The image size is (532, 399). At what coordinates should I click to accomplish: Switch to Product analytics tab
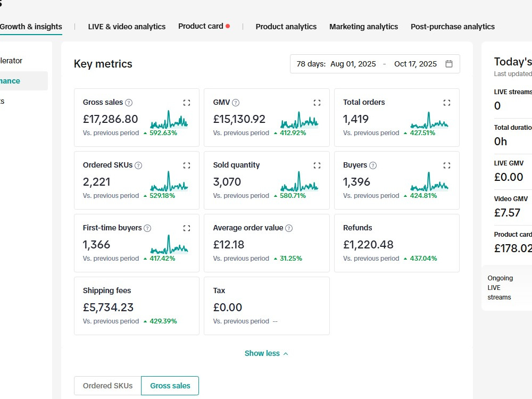[286, 27]
